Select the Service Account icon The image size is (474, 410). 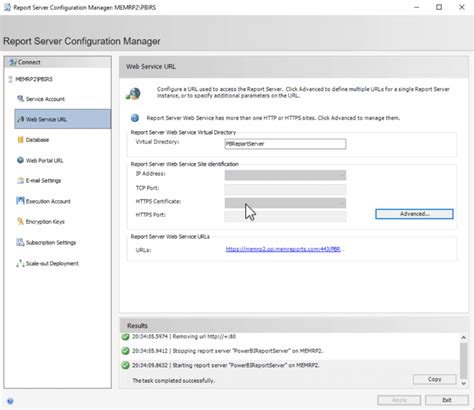coord(20,99)
